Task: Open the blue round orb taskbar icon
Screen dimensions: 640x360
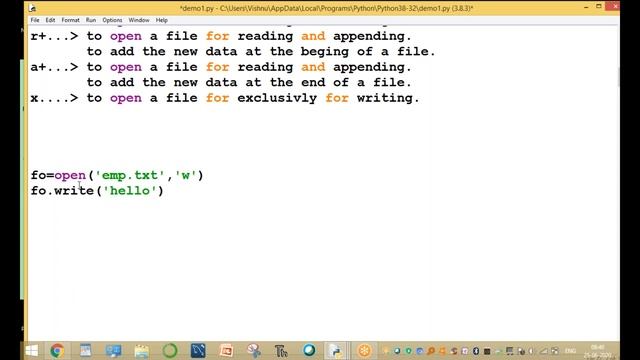Action: [309, 350]
